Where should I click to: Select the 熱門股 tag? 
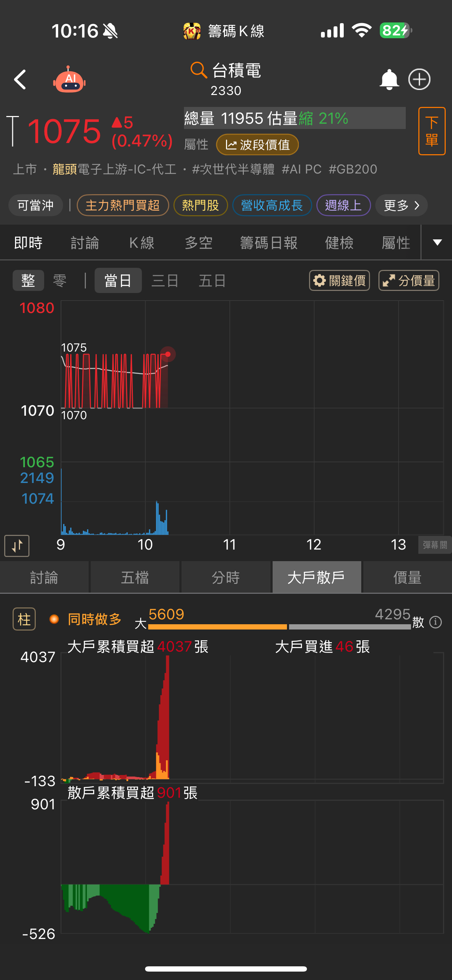click(200, 205)
